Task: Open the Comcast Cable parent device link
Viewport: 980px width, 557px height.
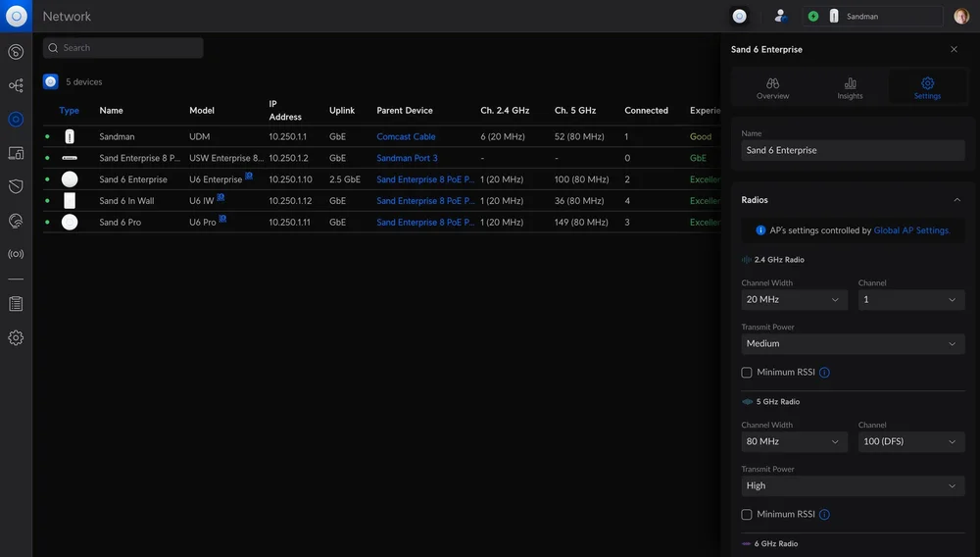Action: (406, 136)
